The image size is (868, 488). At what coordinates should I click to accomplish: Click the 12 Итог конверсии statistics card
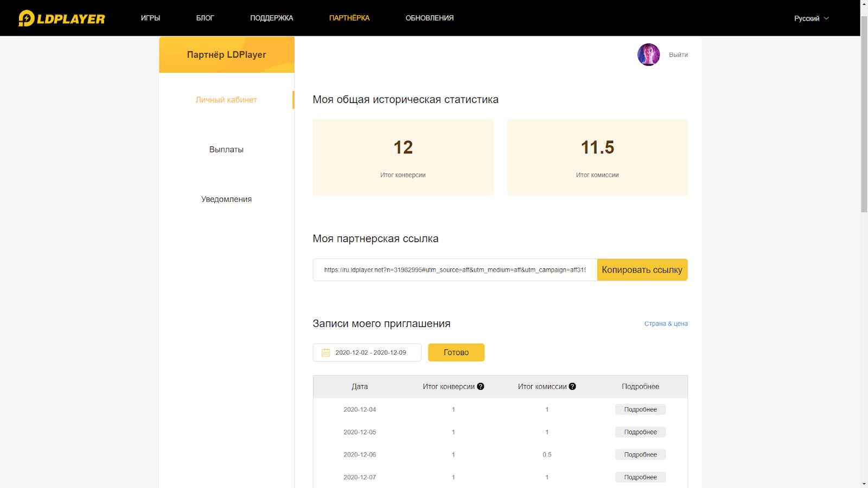(x=403, y=158)
